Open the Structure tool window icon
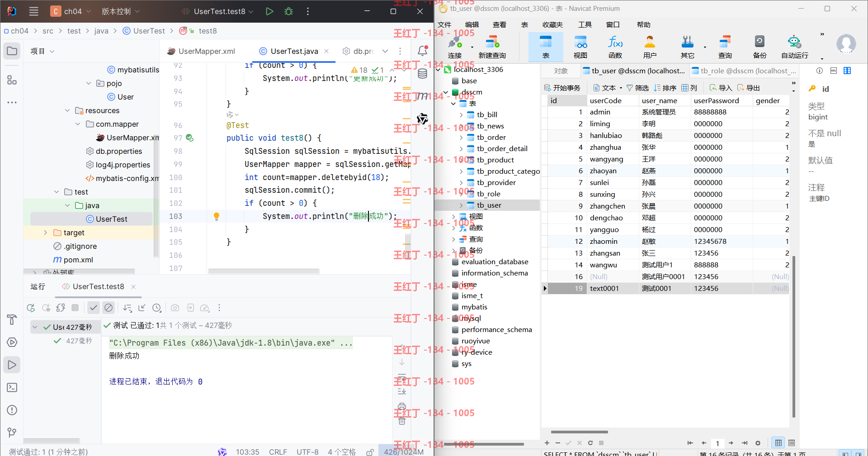The image size is (868, 456). click(x=12, y=80)
